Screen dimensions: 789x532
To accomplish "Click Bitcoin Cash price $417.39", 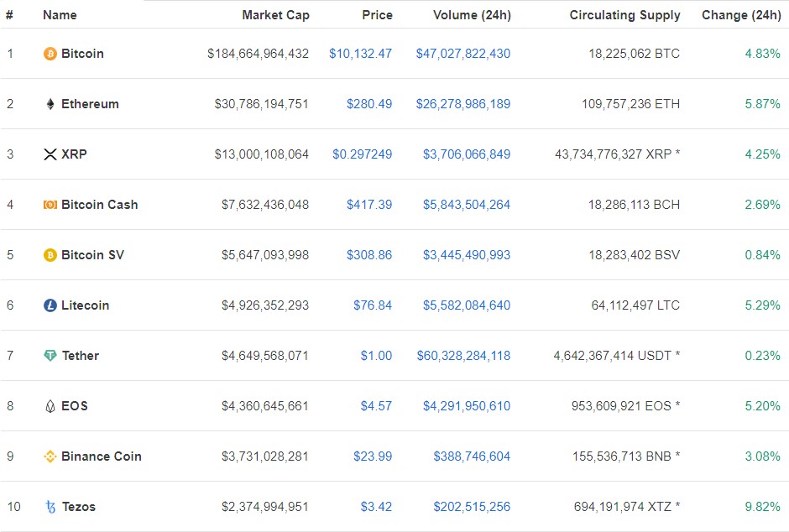I will coord(369,204).
